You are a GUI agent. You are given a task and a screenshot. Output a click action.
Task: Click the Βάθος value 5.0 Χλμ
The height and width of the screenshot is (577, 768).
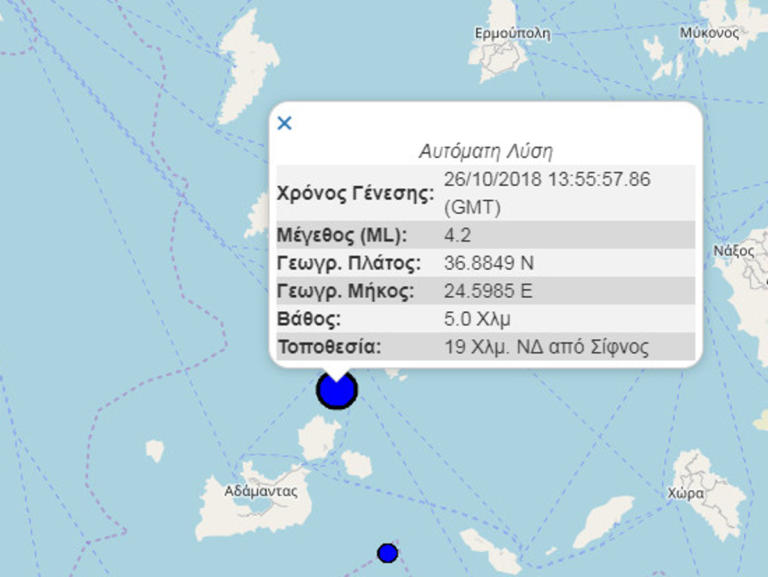[477, 319]
